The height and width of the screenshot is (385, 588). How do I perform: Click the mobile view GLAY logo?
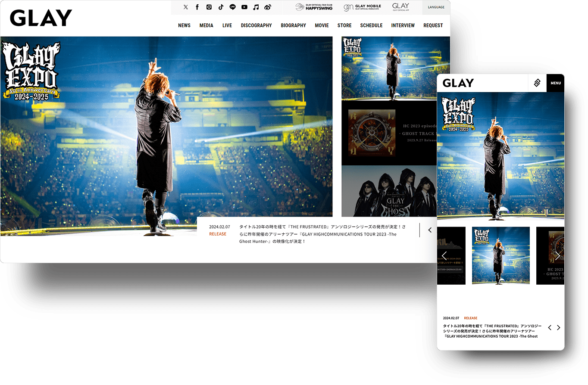(458, 83)
